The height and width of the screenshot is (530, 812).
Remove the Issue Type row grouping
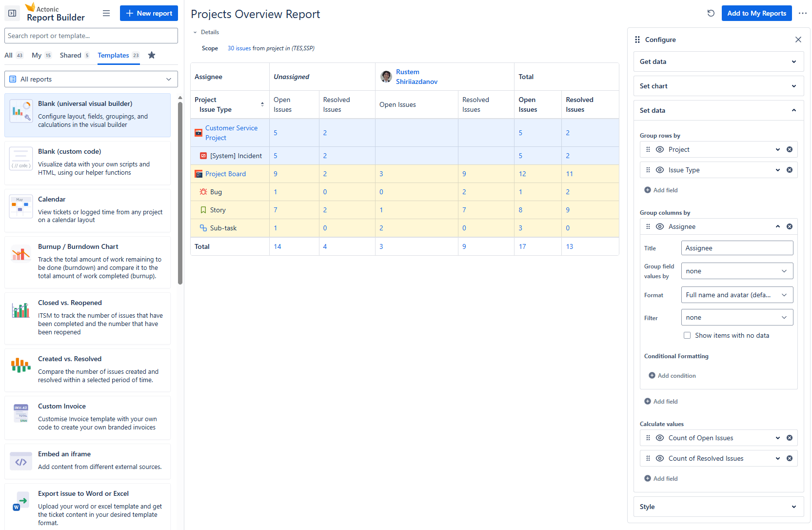point(790,170)
